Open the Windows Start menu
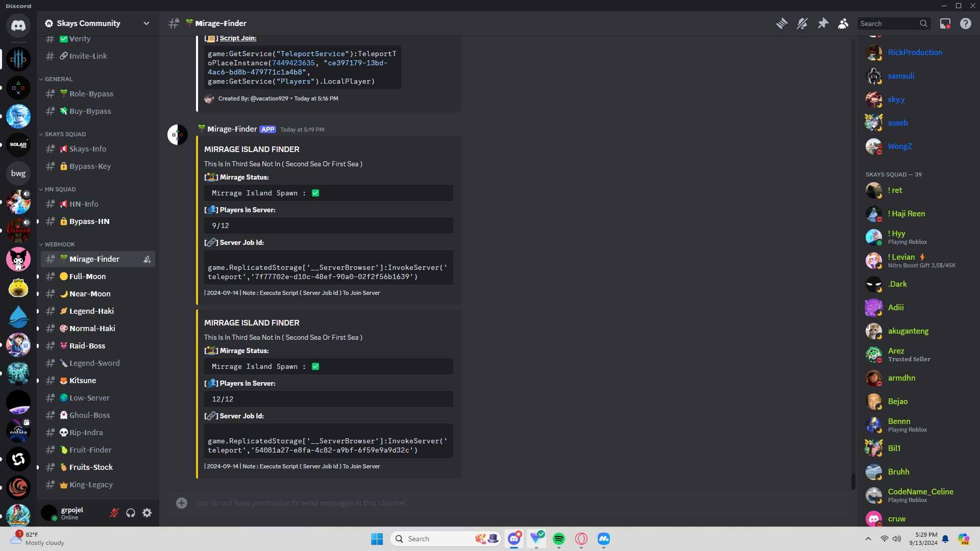The height and width of the screenshot is (551, 980). click(x=377, y=539)
